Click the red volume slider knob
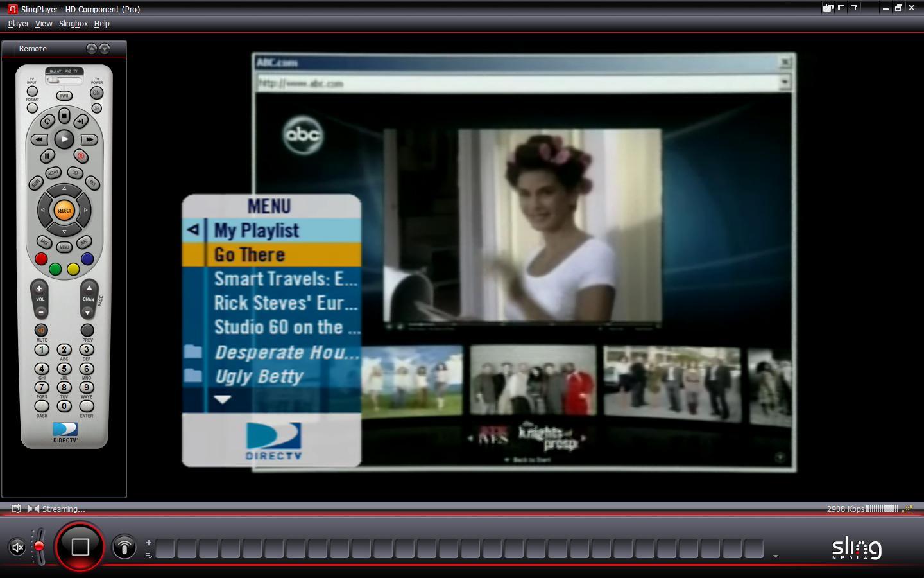Viewport: 924px width, 578px height. pos(39,546)
